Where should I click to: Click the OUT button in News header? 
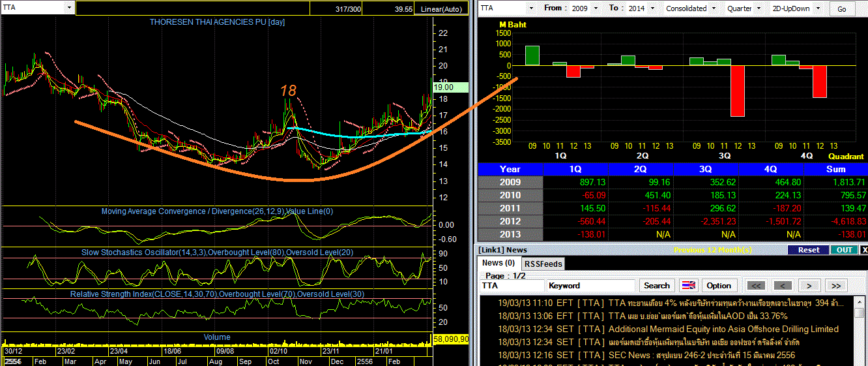point(844,250)
